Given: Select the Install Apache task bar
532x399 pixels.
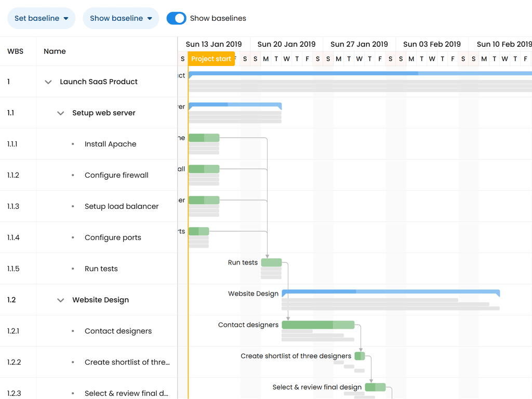Looking at the screenshot, I should [204, 138].
